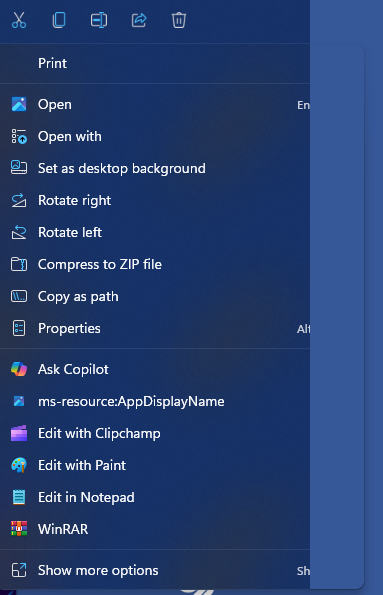Image resolution: width=383 pixels, height=595 pixels.
Task: Select Compress to ZIP file
Action: tap(155, 264)
